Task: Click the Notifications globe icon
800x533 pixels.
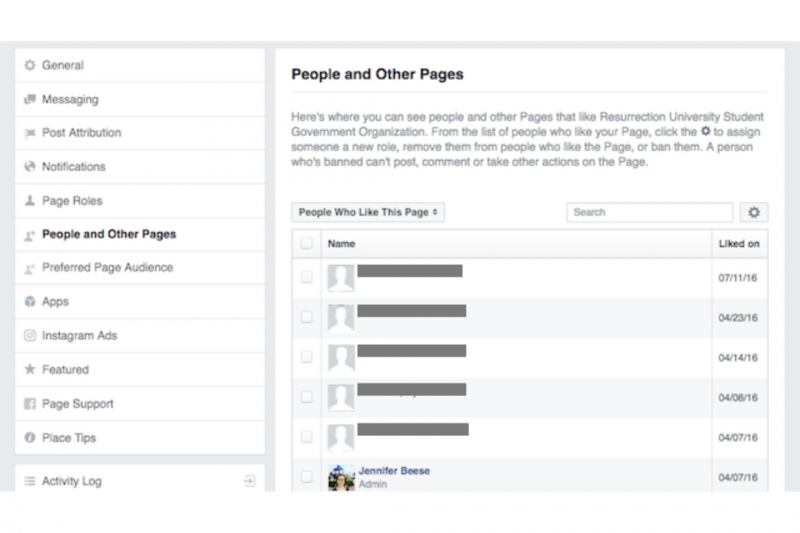Action: point(30,166)
